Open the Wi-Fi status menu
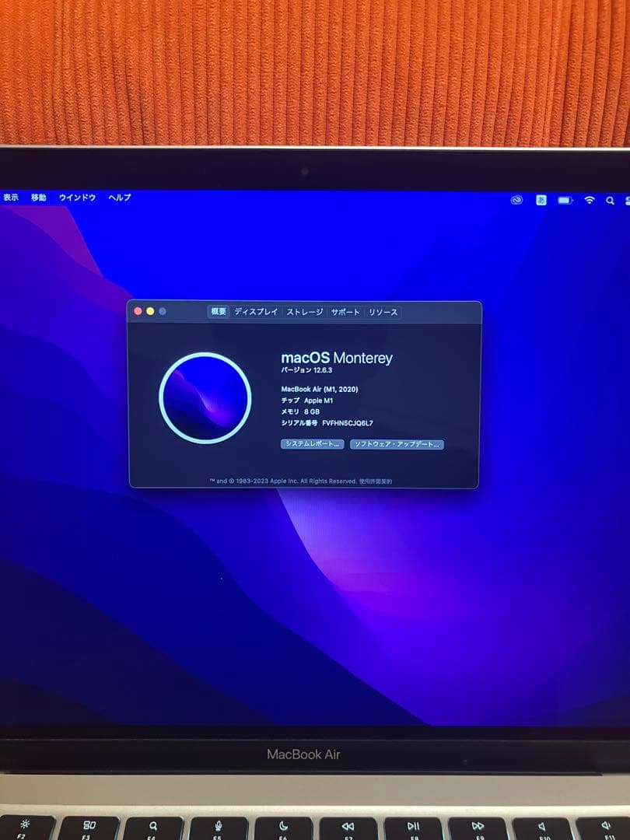This screenshot has width=630, height=840. 590,201
